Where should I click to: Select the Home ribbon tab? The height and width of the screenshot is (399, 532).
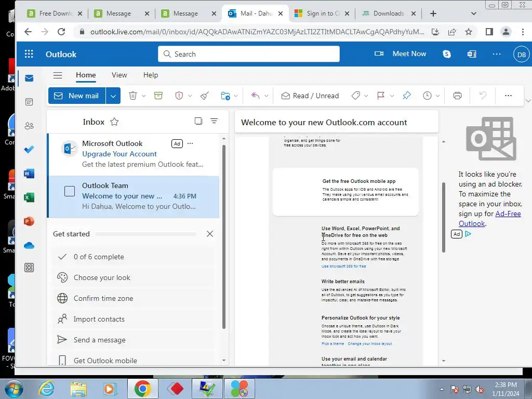[x=86, y=75]
